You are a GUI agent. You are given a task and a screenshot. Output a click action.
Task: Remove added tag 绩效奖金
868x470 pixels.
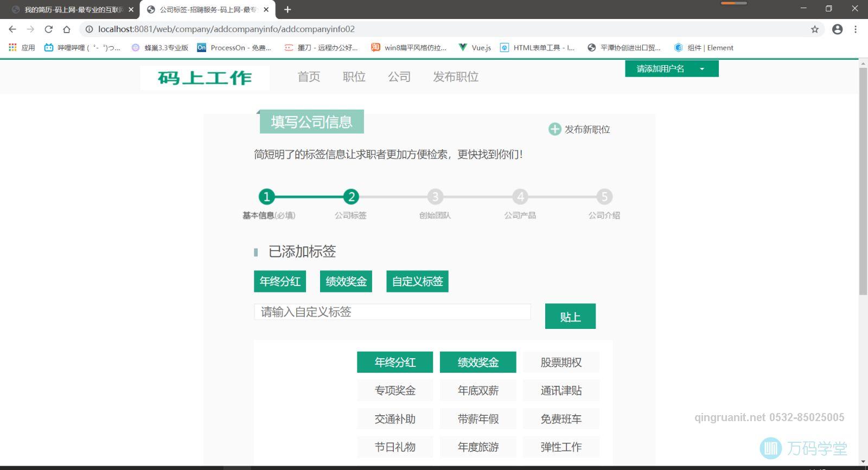coord(346,282)
